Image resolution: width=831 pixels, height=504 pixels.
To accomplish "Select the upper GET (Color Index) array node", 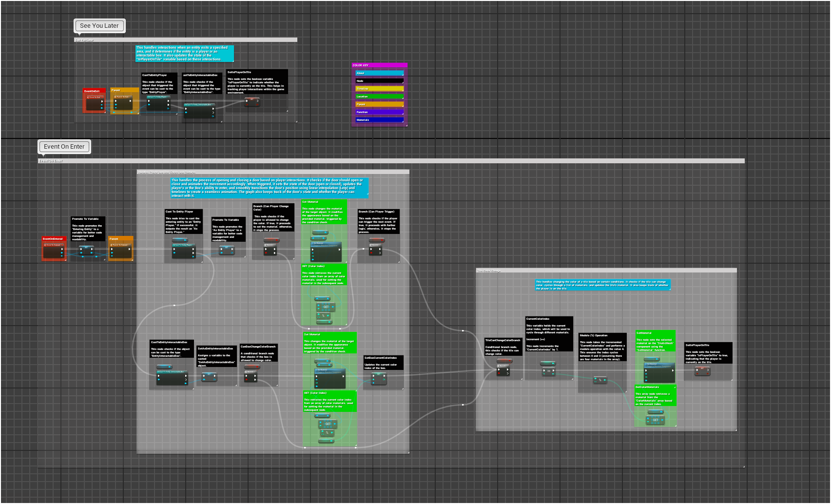I will tap(326, 307).
